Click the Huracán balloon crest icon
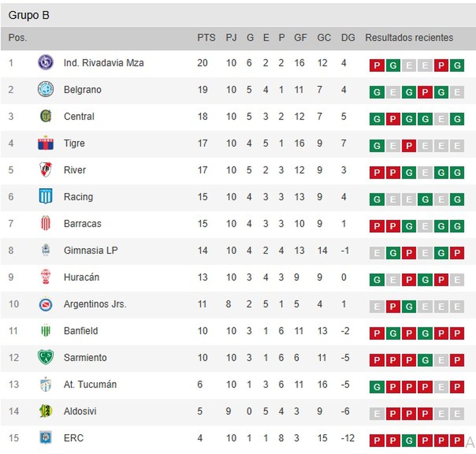476x454 pixels. (x=46, y=277)
